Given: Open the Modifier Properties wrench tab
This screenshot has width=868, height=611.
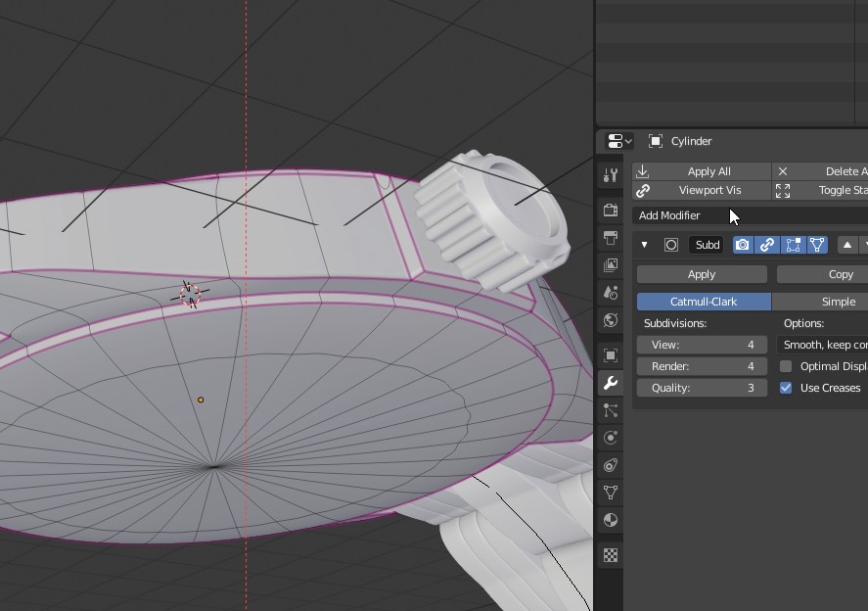Looking at the screenshot, I should click(610, 383).
